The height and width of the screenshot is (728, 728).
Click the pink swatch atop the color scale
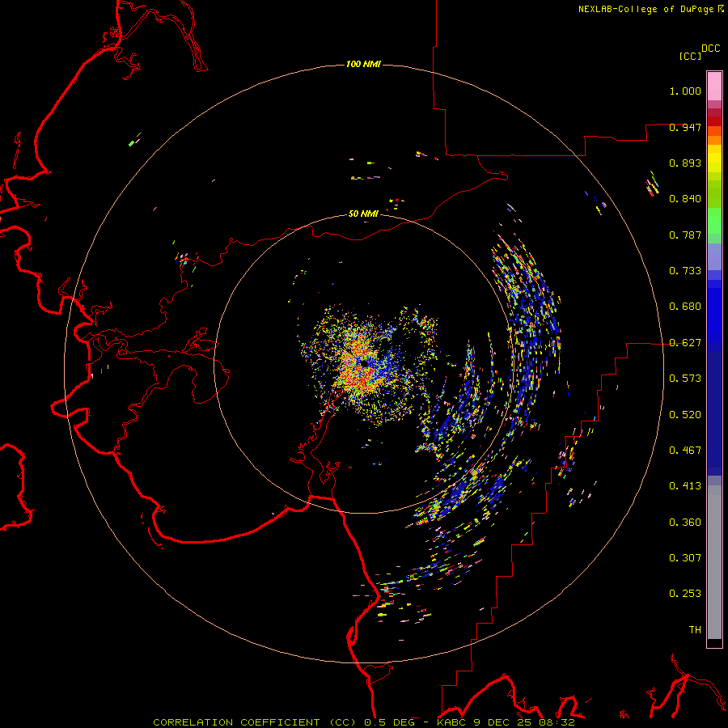(x=714, y=87)
